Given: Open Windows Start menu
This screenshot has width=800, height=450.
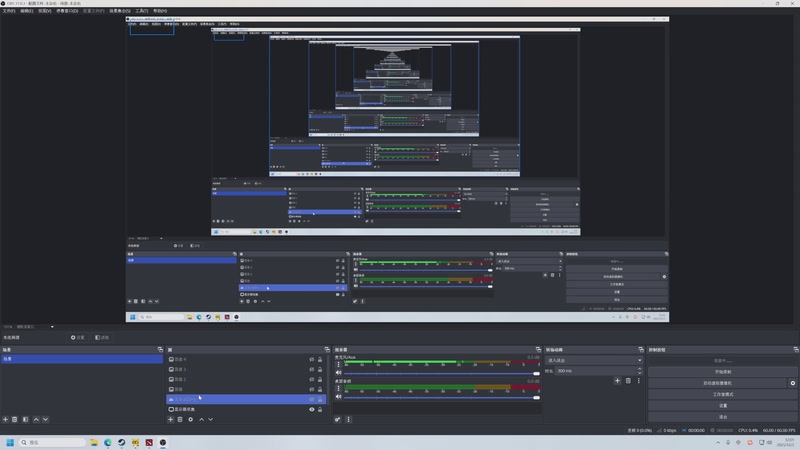Looking at the screenshot, I should point(10,442).
